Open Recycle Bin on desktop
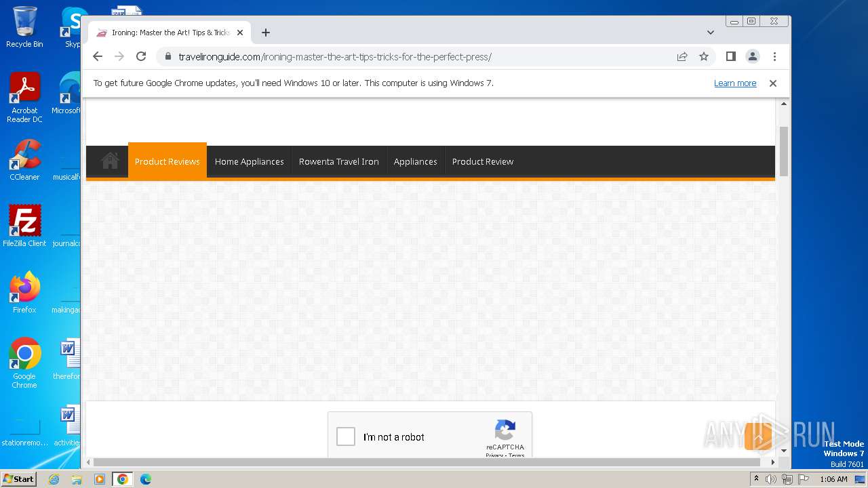The height and width of the screenshot is (488, 868). (24, 27)
